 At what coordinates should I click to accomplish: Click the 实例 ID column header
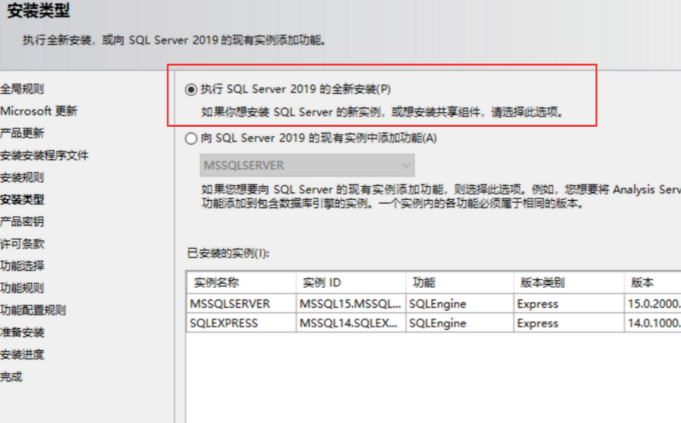coord(351,283)
